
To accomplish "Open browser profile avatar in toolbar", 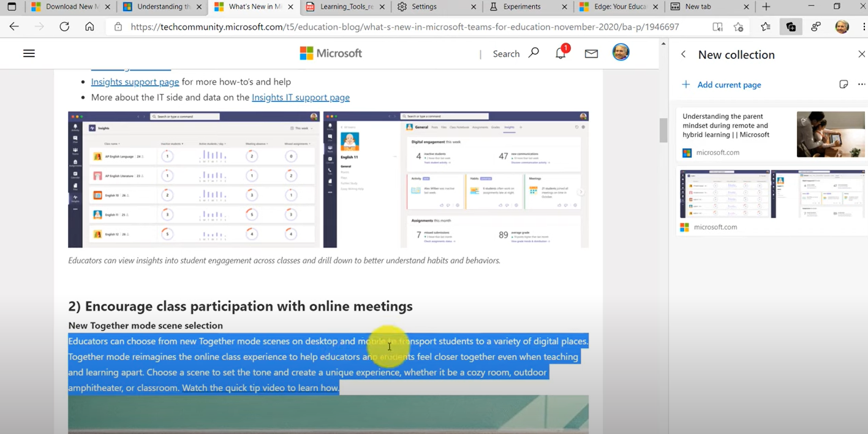I will [842, 27].
